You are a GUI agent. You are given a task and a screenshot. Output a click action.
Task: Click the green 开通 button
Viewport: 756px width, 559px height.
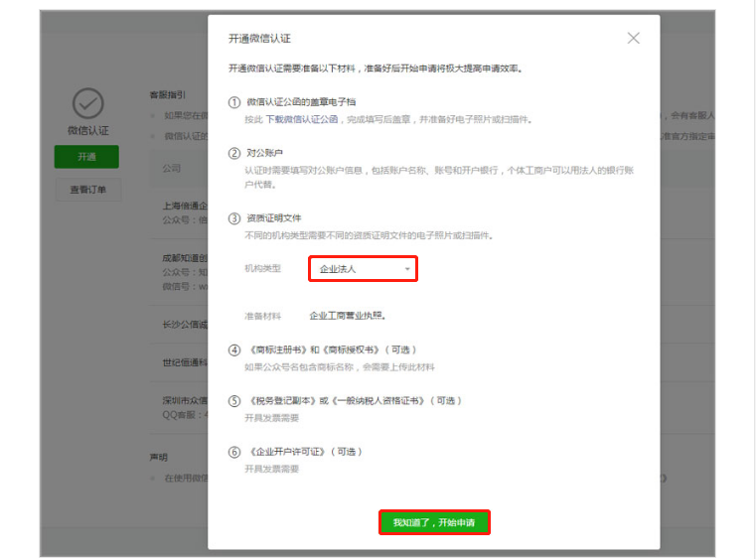click(x=86, y=157)
